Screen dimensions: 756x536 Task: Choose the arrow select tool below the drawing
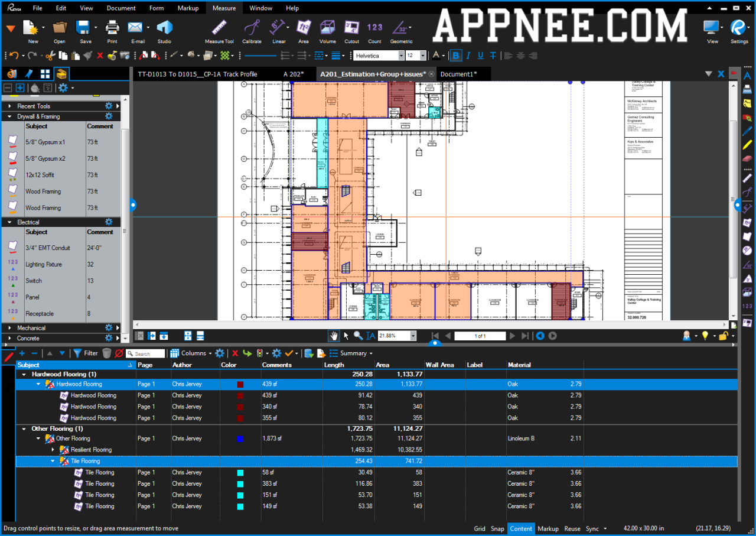346,336
